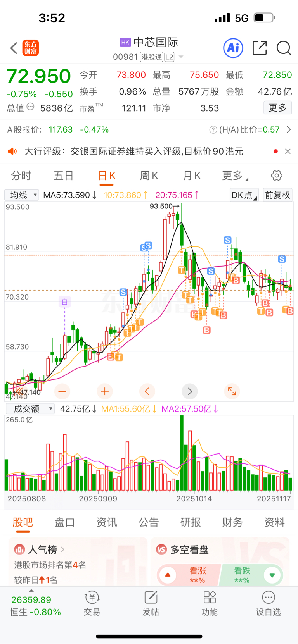
Task: Tap the 人气榜 chart icon
Action: click(19, 549)
